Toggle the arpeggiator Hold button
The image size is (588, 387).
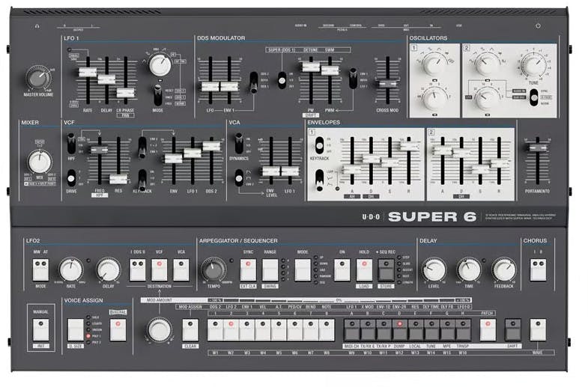pos(364,269)
